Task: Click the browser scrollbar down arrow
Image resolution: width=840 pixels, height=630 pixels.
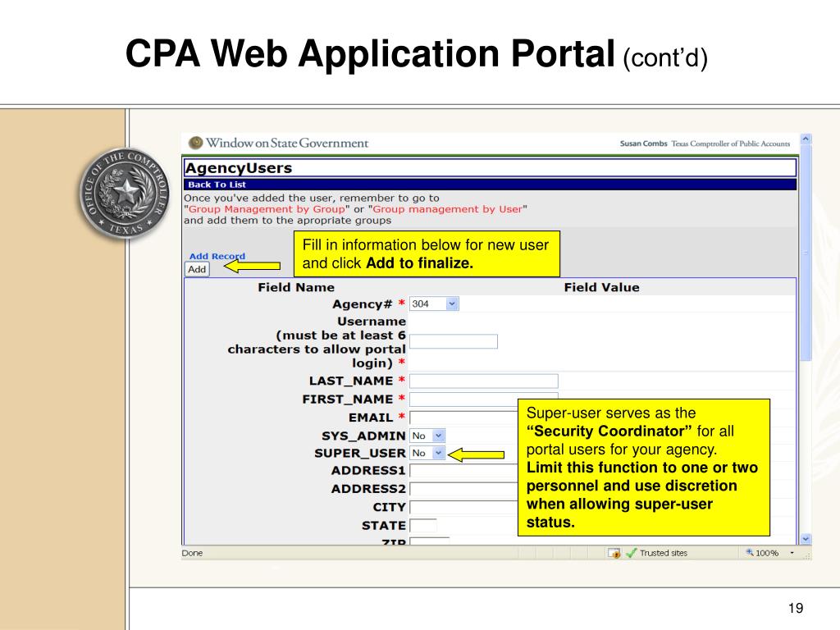Action: coord(806,539)
